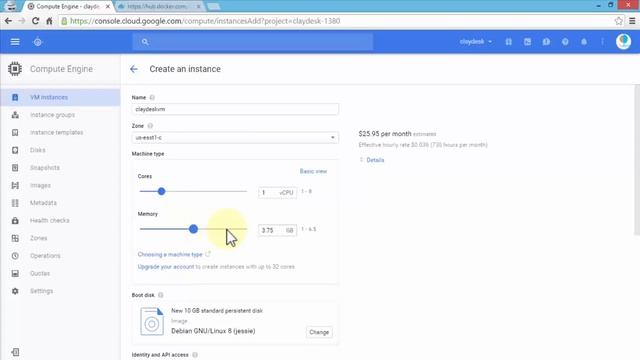This screenshot has width=640, height=360.
Task: Go back with the arrow beside Create an instance
Action: point(133,69)
